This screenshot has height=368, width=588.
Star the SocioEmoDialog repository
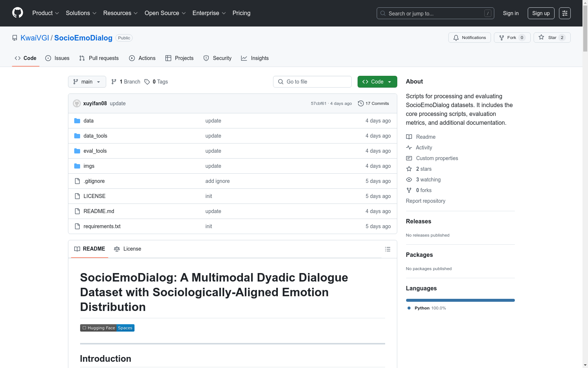[552, 38]
